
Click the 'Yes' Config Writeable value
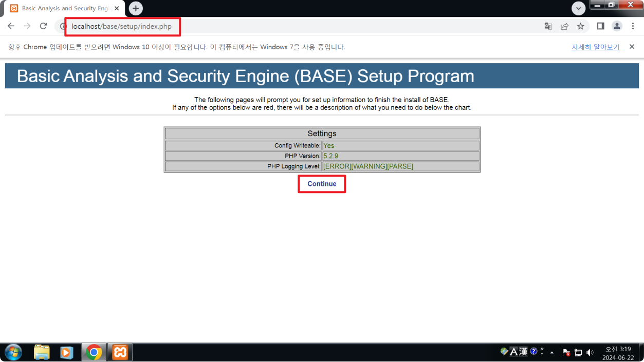[328, 146]
